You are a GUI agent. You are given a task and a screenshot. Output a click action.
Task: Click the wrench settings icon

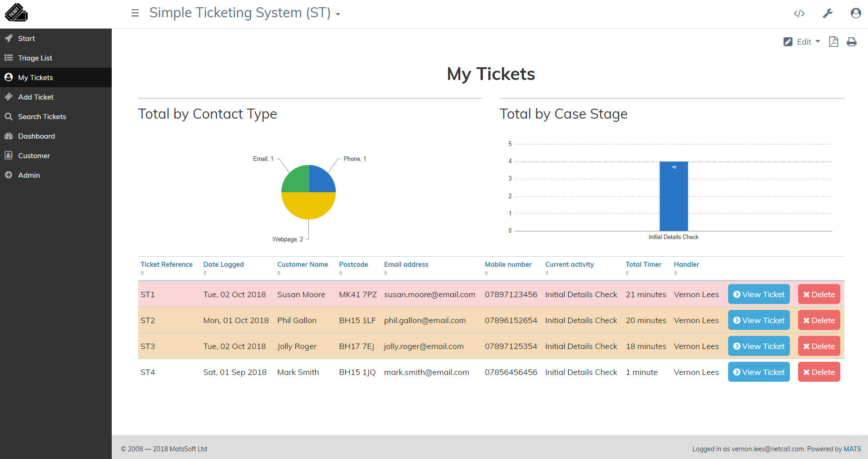click(828, 13)
